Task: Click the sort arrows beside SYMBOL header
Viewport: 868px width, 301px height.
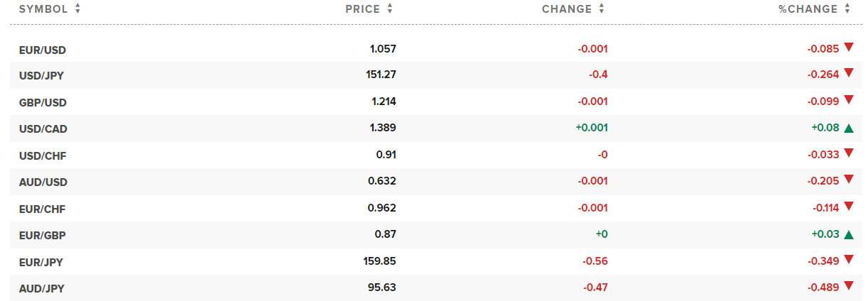Action: click(77, 9)
